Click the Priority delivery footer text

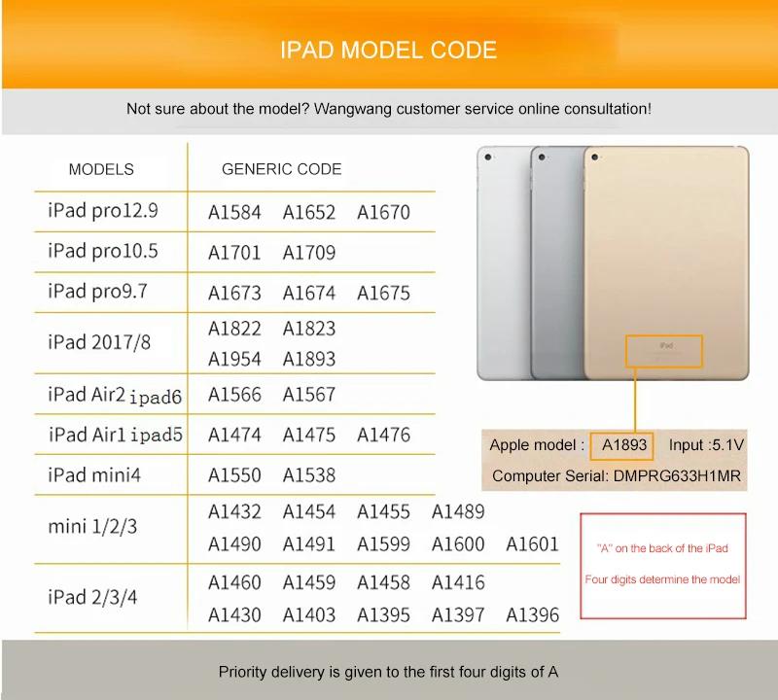tap(388, 672)
